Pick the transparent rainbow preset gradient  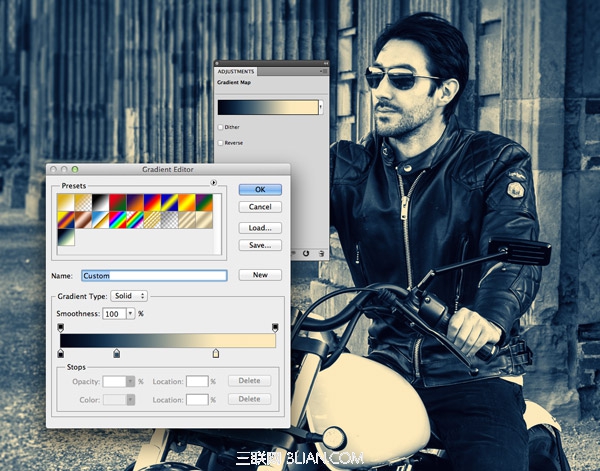(135, 220)
